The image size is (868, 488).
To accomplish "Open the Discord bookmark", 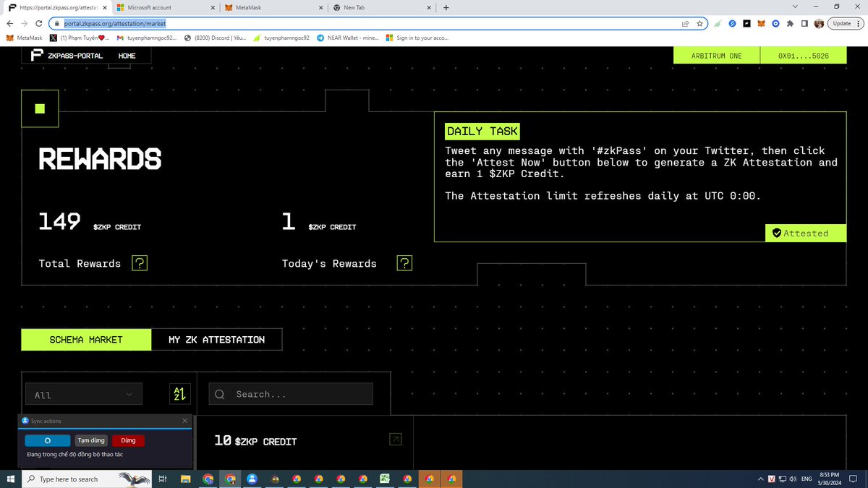I will tap(216, 38).
